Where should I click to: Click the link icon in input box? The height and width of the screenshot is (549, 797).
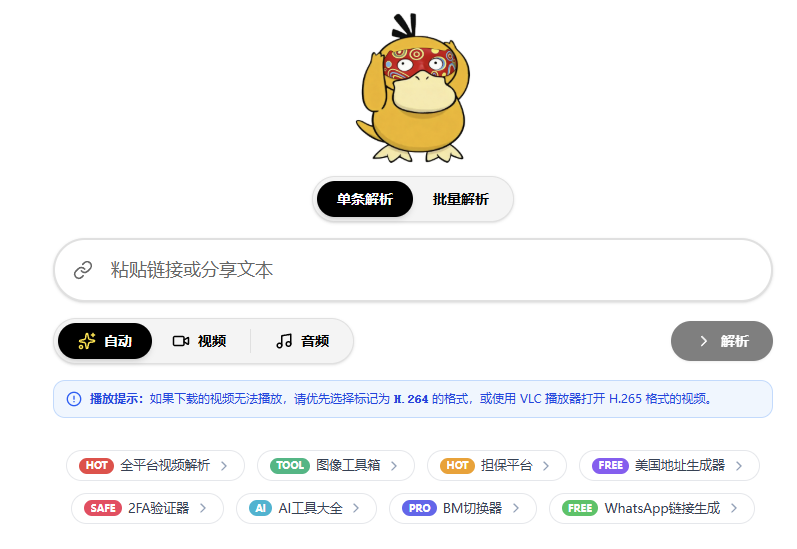[x=83, y=270]
